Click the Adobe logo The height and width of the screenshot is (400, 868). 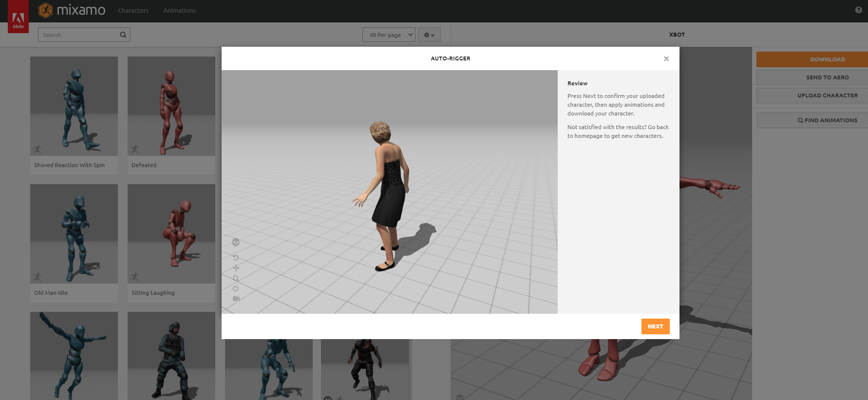(x=18, y=19)
